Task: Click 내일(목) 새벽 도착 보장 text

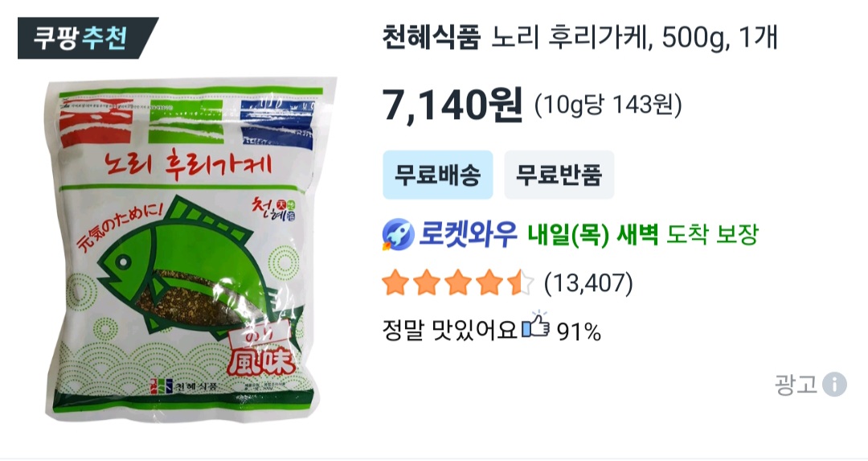Action: 642,234
